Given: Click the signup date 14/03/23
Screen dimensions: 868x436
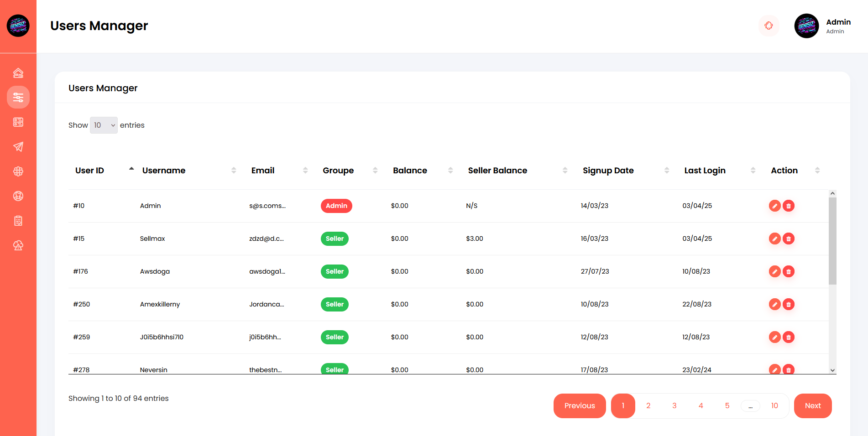Looking at the screenshot, I should click(x=594, y=206).
